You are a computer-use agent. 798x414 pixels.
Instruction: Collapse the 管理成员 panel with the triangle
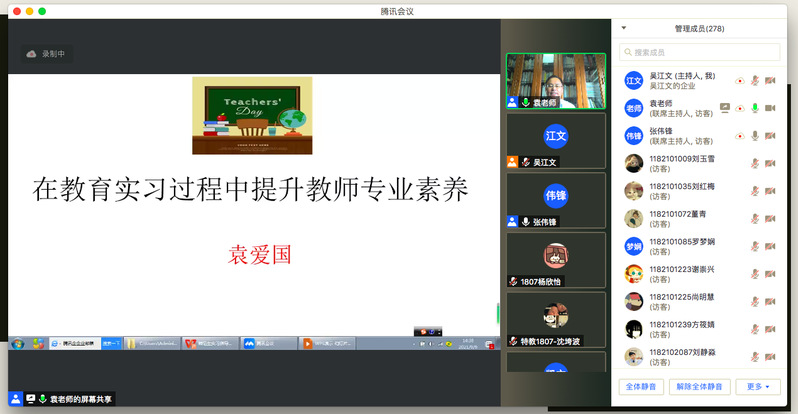624,29
